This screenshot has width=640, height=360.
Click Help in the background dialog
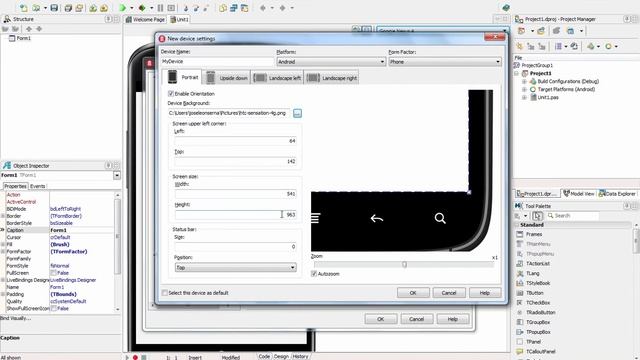(452, 319)
